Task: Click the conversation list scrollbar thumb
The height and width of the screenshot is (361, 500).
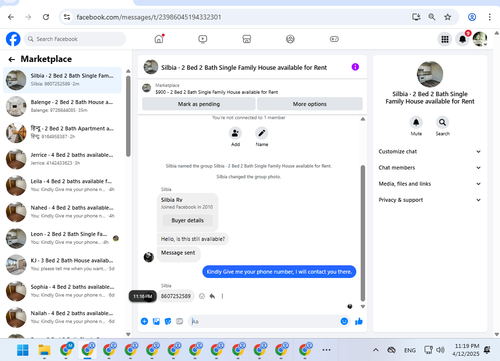Action: tap(128, 116)
